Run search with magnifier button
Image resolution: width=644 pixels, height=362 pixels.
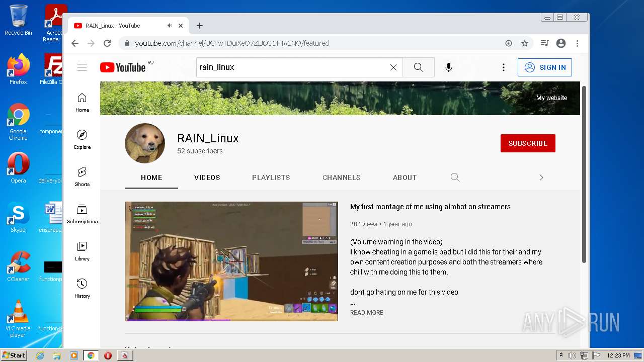click(x=419, y=67)
